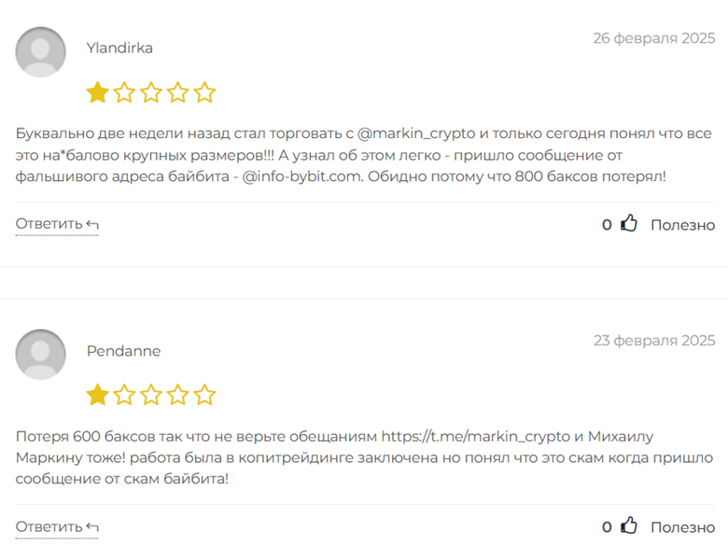728x560 pixels.
Task: Click fifth star in Ylandirka's rating
Action: [204, 92]
